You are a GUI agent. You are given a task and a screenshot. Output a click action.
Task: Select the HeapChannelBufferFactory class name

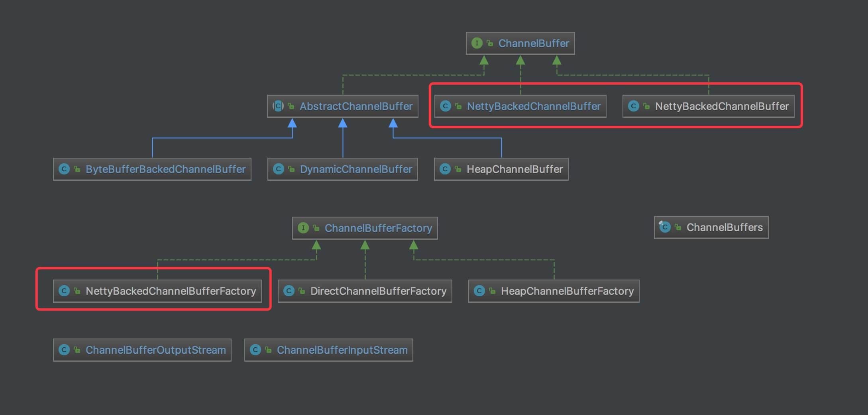point(567,291)
